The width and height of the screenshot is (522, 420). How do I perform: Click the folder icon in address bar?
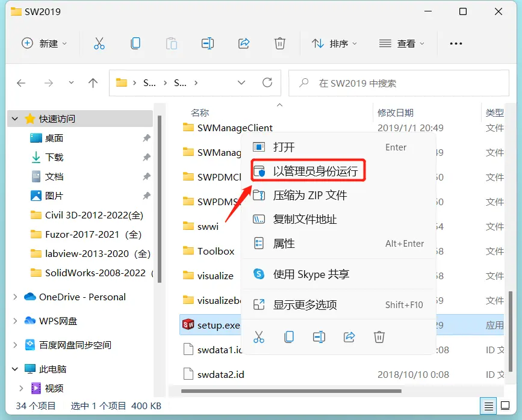(122, 82)
